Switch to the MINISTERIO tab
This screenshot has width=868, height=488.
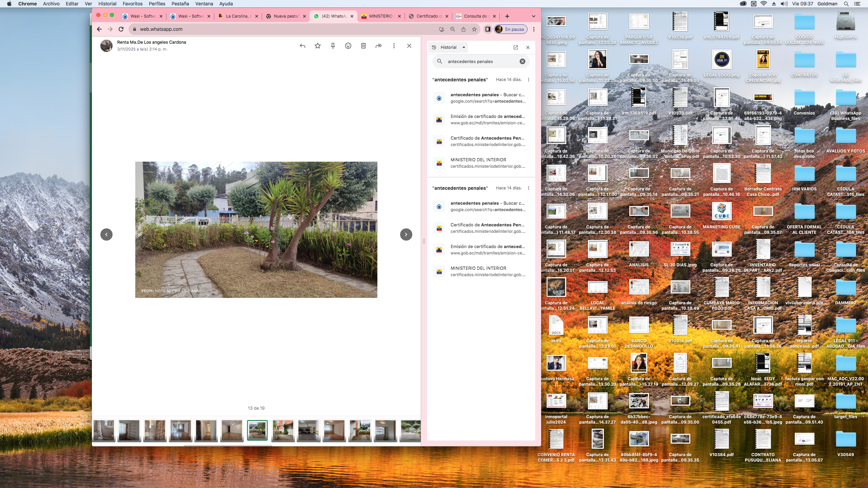(380, 16)
